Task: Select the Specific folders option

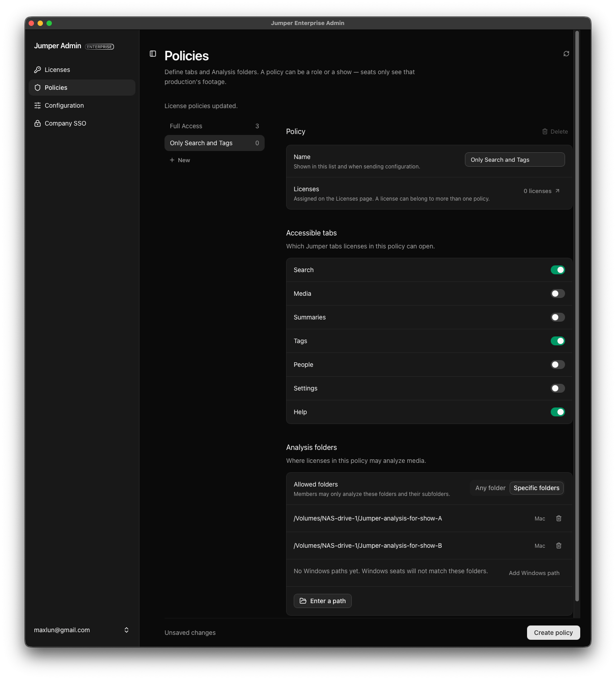Action: (x=536, y=488)
